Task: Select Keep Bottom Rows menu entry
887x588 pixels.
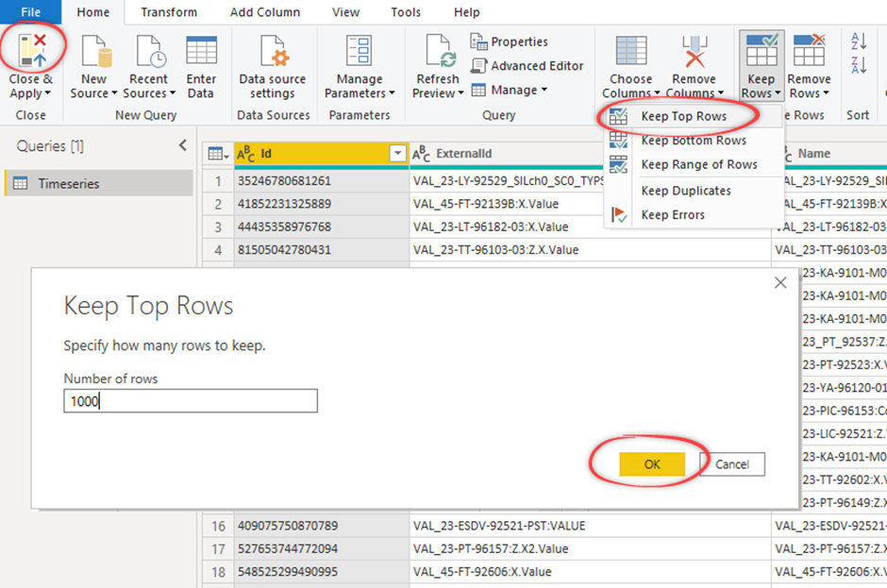Action: pyautogui.click(x=694, y=141)
